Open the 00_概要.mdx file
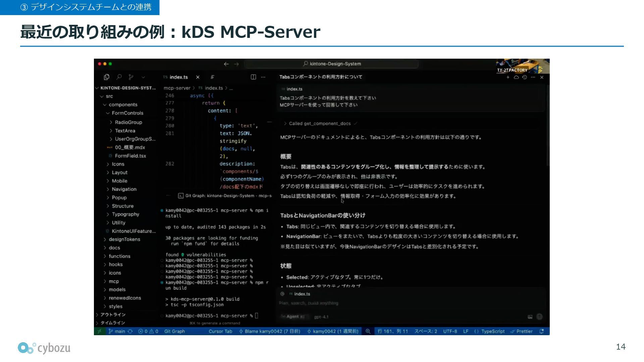Screen dimensions: 644x362 (126, 147)
